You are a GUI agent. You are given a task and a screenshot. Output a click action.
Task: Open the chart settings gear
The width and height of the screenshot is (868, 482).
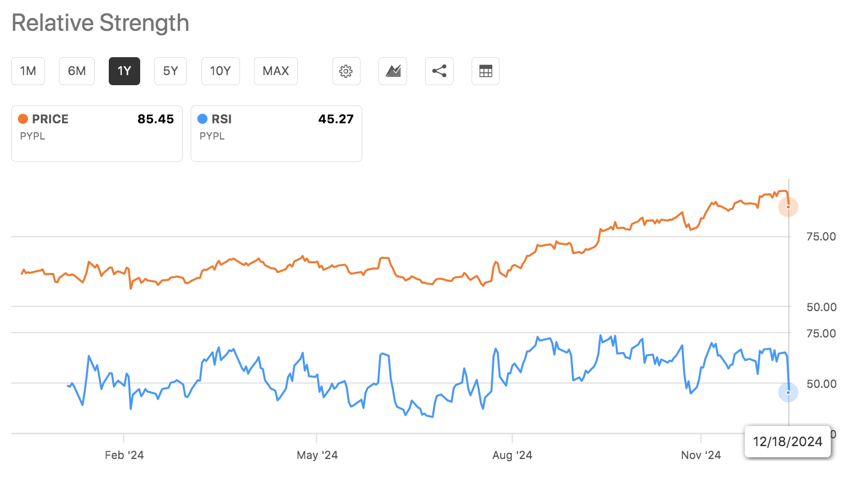(x=346, y=71)
